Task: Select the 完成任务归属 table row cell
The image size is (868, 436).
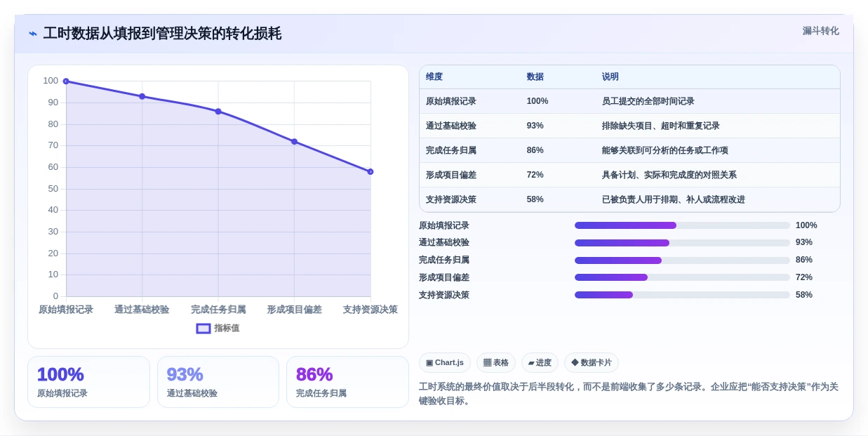Action: 451,150
